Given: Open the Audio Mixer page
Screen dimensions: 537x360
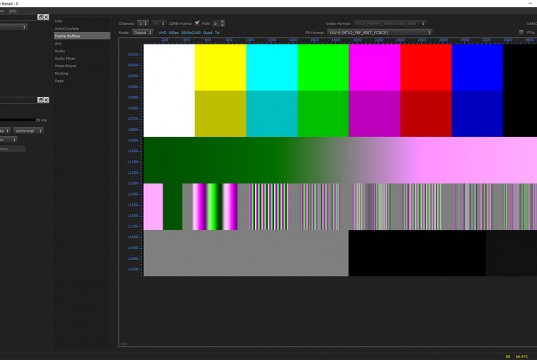Looking at the screenshot, I should pos(65,59).
